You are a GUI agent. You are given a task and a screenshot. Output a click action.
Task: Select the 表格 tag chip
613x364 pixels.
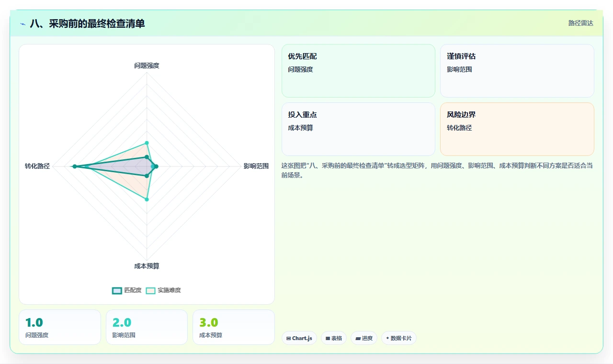coord(334,338)
